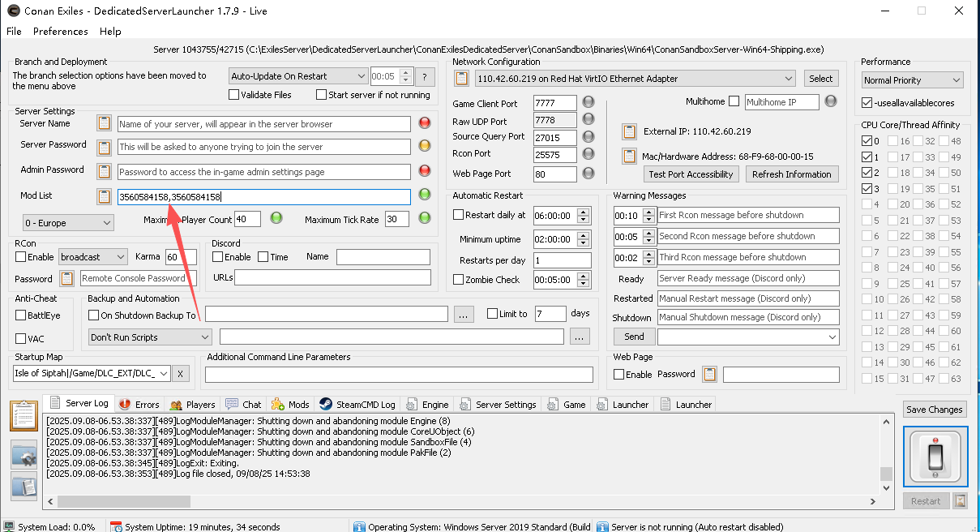Enable the BattlEye anti-cheat checkbox
The height and width of the screenshot is (532, 980).
click(x=20, y=315)
